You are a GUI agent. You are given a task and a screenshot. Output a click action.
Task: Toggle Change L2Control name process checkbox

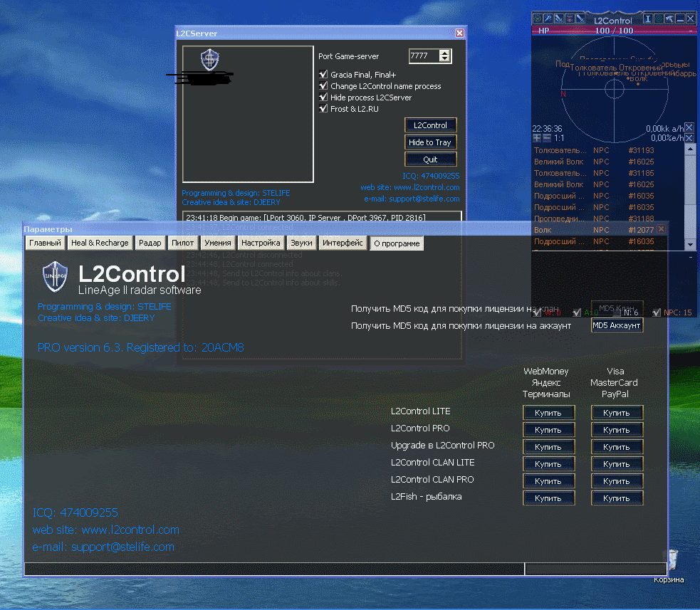click(x=323, y=85)
